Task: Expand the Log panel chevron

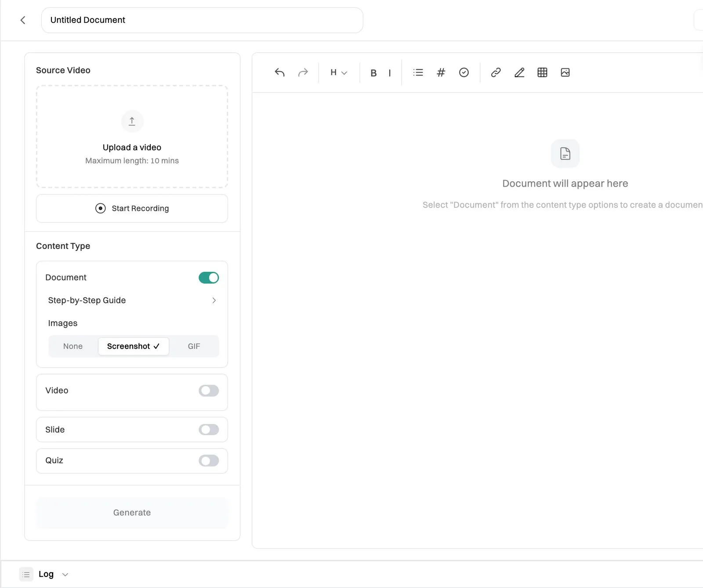Action: (x=65, y=574)
